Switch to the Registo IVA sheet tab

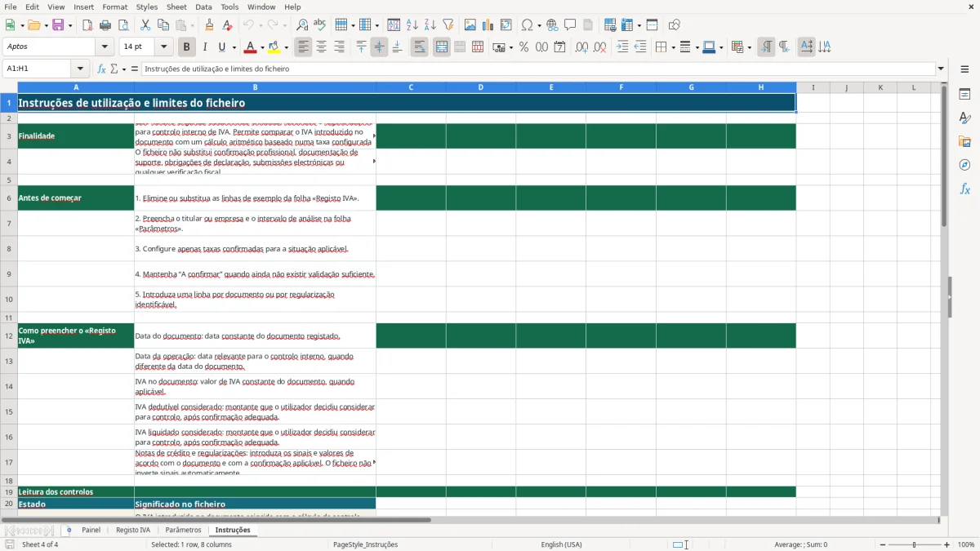pos(133,530)
